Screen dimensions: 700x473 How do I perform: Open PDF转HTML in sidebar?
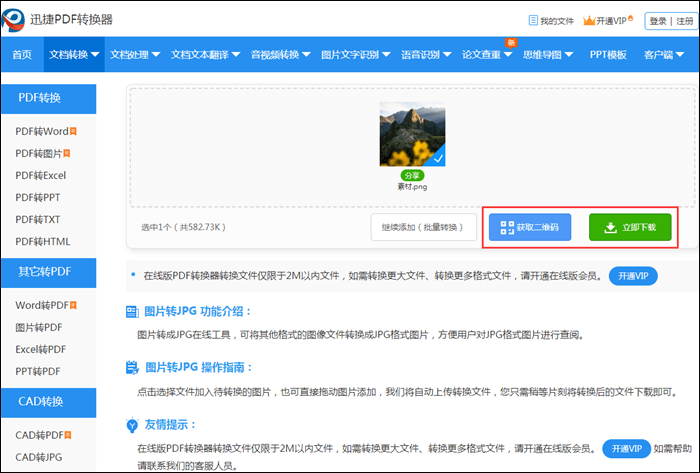[x=43, y=241]
